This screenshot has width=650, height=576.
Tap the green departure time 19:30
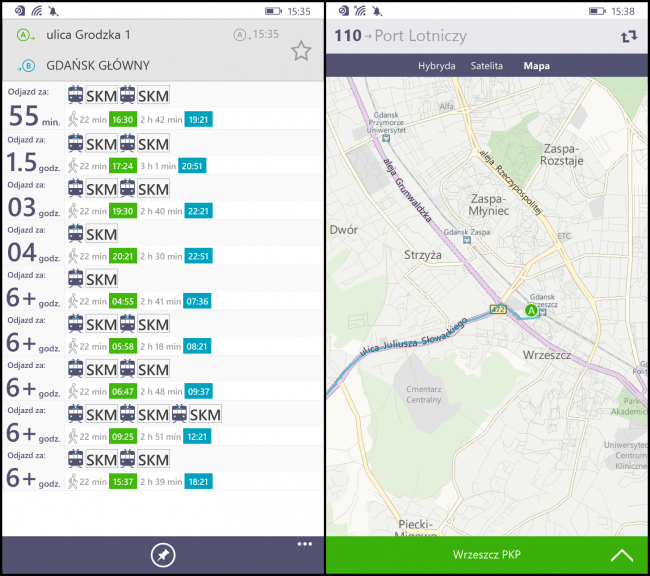point(123,211)
